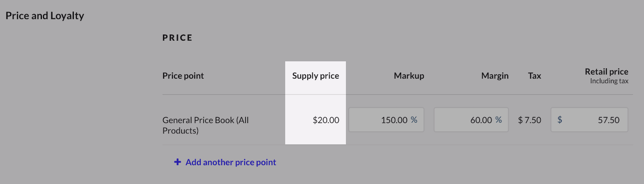
Task: Click the $7.50 tax amount
Action: [529, 120]
